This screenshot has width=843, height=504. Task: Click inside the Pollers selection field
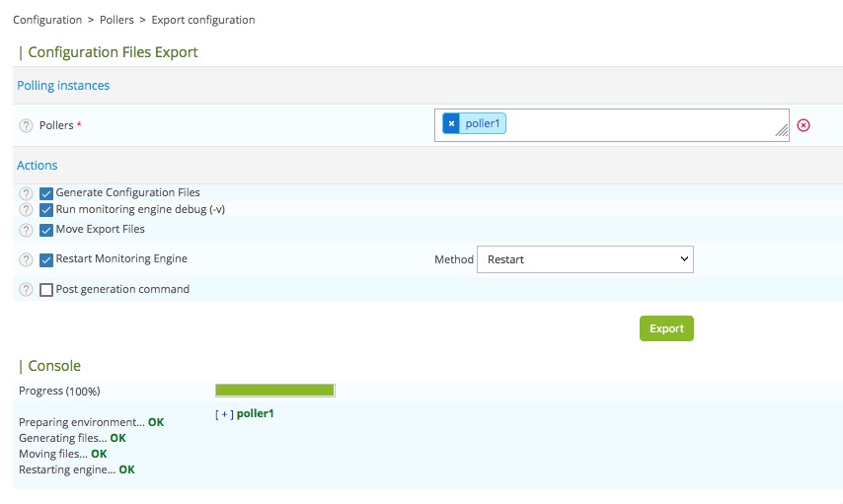point(642,124)
